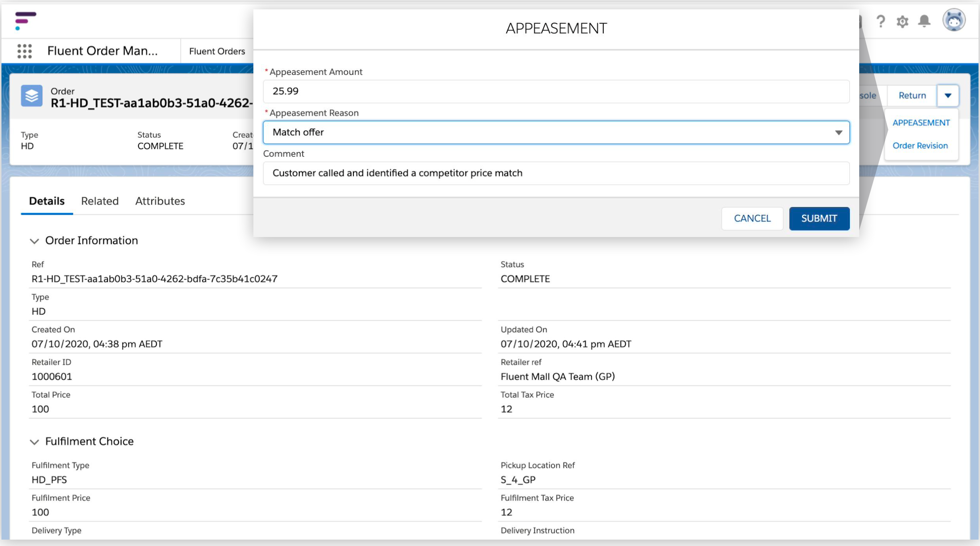Open the Return actions dropdown arrow

[947, 95]
